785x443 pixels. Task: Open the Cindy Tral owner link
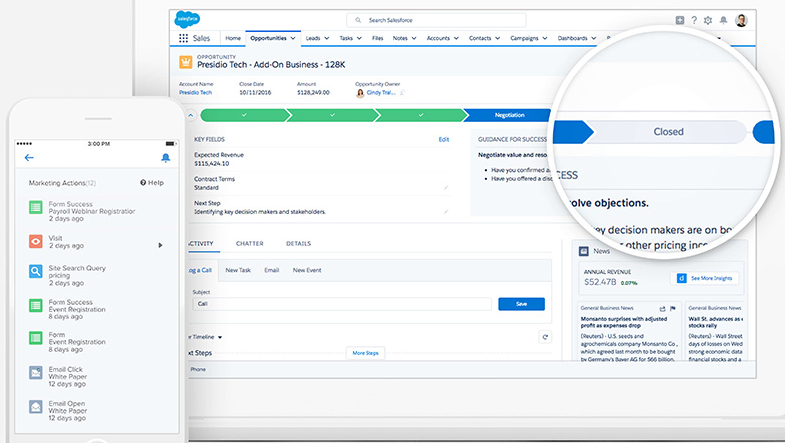pos(381,93)
